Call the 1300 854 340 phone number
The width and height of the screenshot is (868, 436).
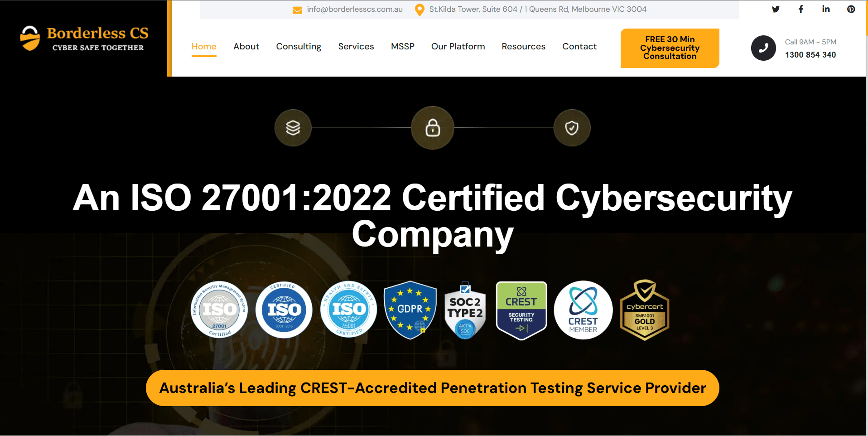click(810, 55)
